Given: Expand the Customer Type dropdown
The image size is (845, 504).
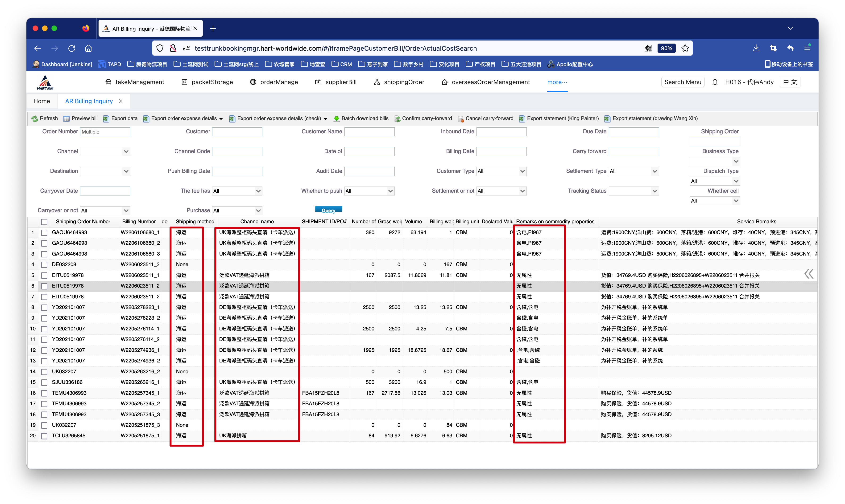Looking at the screenshot, I should [522, 171].
